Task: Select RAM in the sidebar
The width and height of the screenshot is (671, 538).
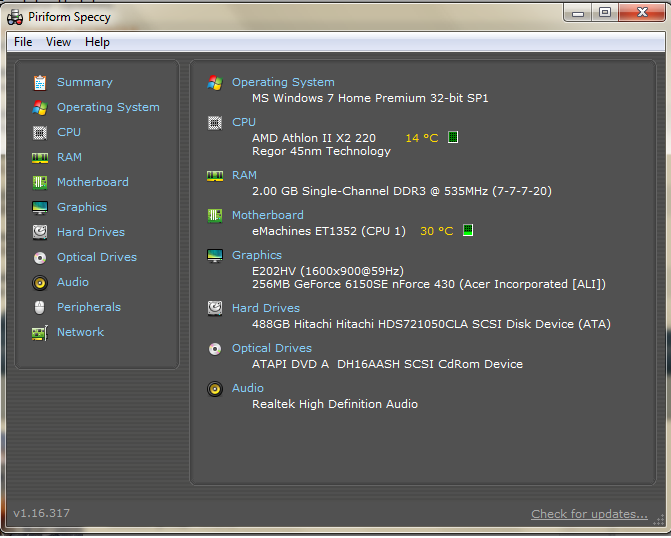Action: coord(69,157)
